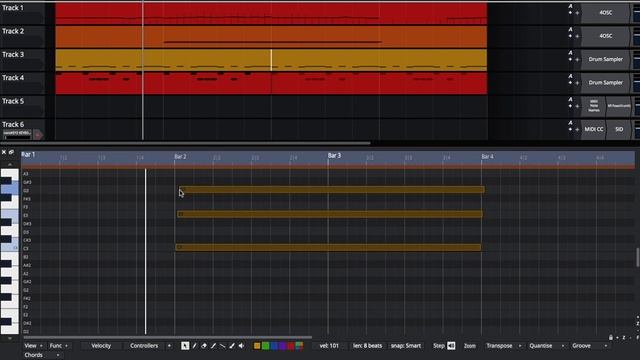Click the Bar 2 marker in piano roll ruler
640x360 pixels.
pos(180,156)
